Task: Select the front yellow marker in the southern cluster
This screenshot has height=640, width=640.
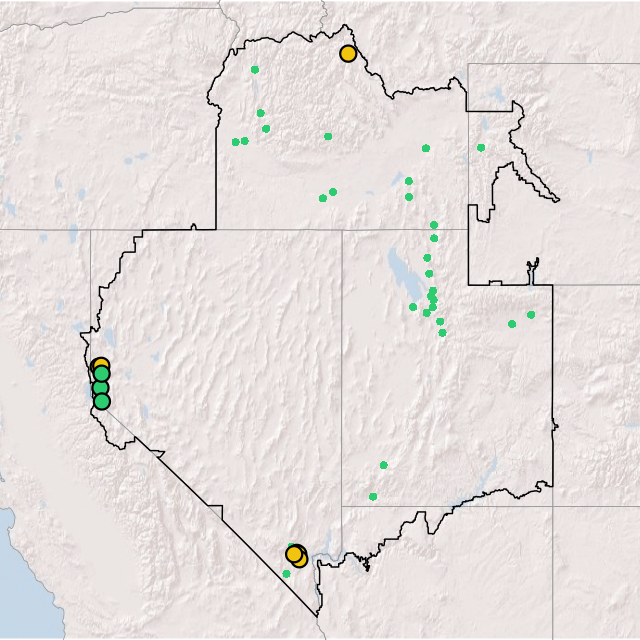Action: [x=293, y=554]
